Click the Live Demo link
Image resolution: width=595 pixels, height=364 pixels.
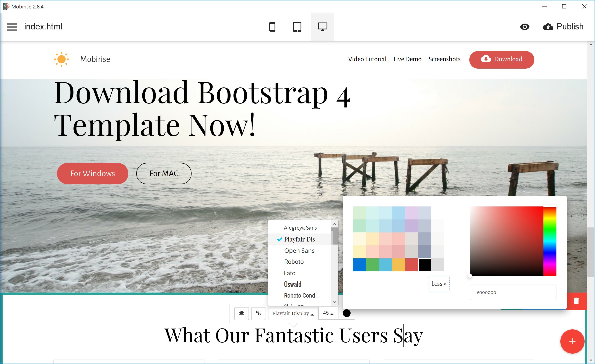coord(407,59)
